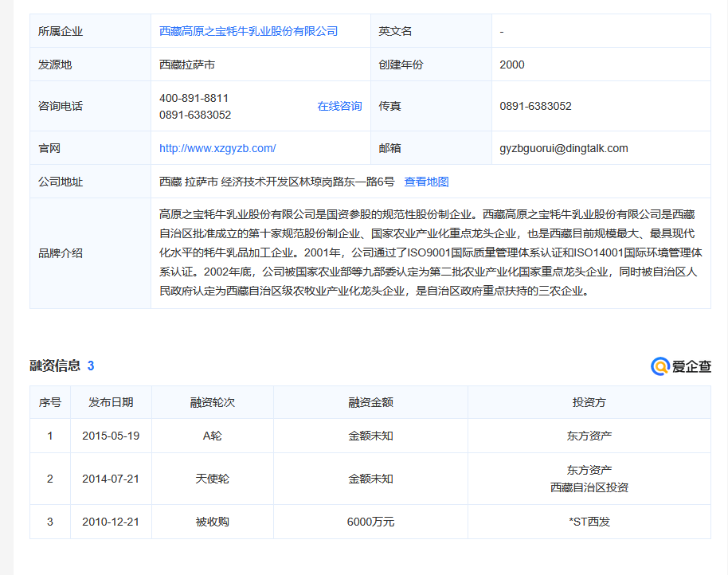Viewport: 728px width, 575px height.
Task: Open the official website URL link
Action: [x=217, y=148]
